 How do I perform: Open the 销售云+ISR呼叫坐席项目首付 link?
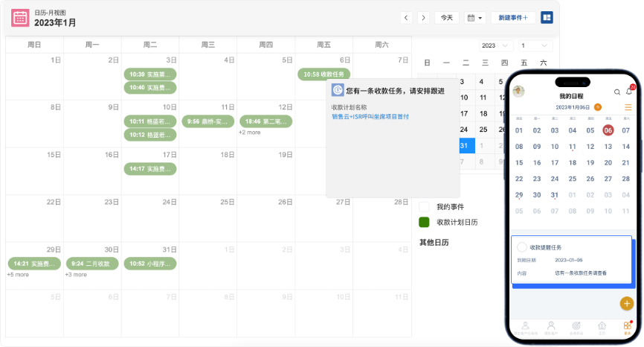370,116
